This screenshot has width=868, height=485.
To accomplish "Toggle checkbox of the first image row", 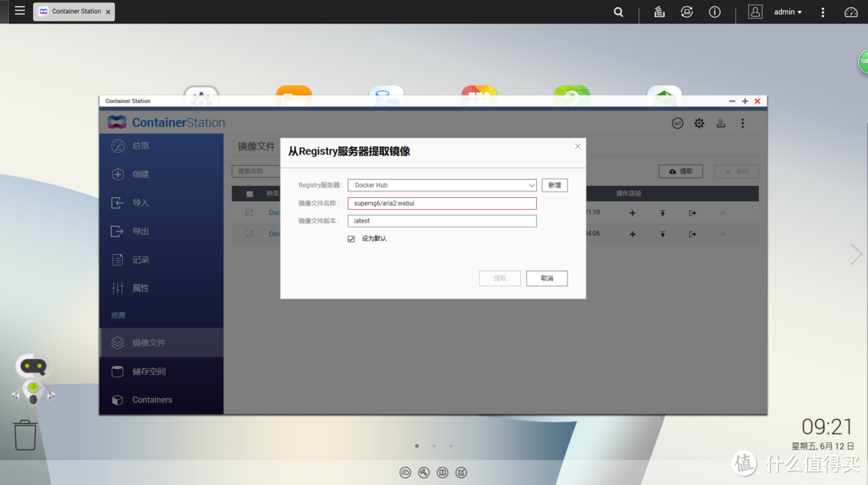I will (x=249, y=212).
